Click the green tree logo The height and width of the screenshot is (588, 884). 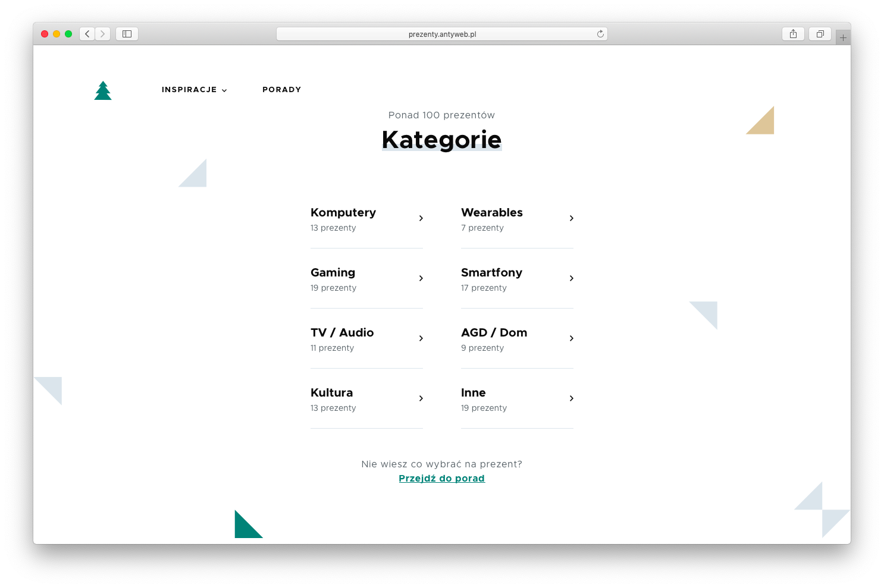click(x=103, y=90)
